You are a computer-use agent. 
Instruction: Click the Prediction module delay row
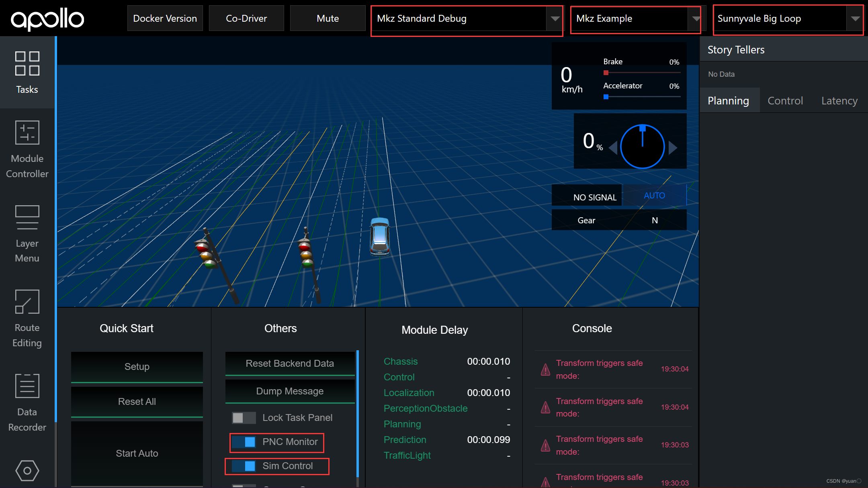(446, 440)
